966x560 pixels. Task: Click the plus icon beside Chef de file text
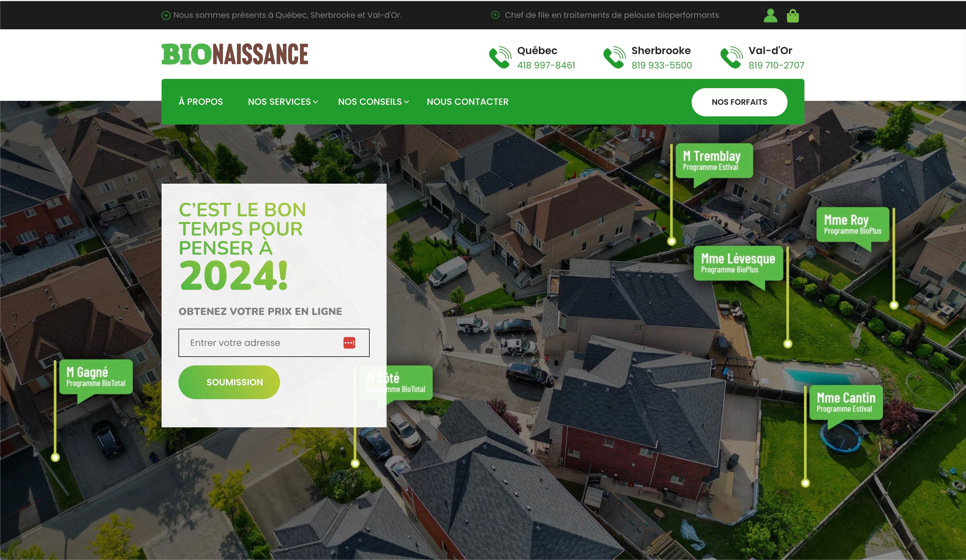pos(495,15)
